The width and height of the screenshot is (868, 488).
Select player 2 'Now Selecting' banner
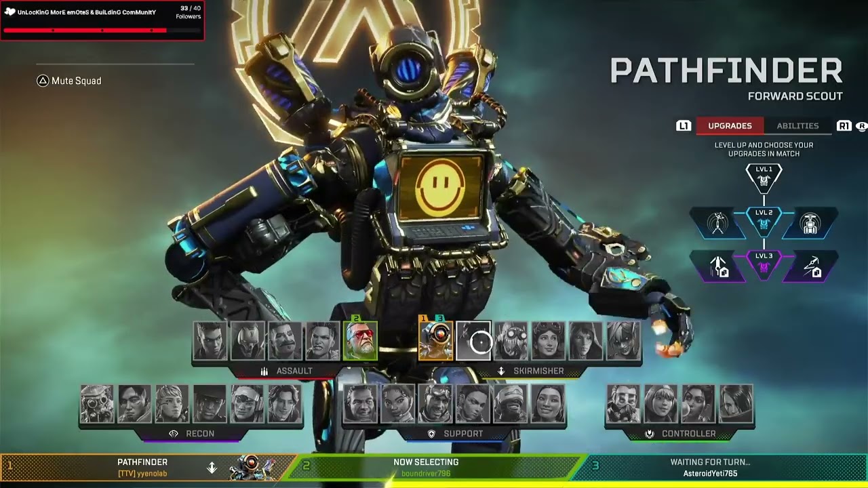(x=434, y=468)
